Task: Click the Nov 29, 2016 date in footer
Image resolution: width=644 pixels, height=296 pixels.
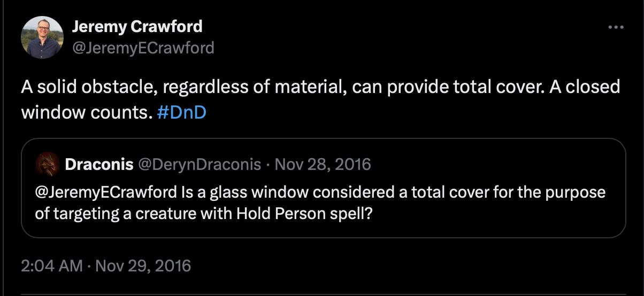Action: click(143, 266)
